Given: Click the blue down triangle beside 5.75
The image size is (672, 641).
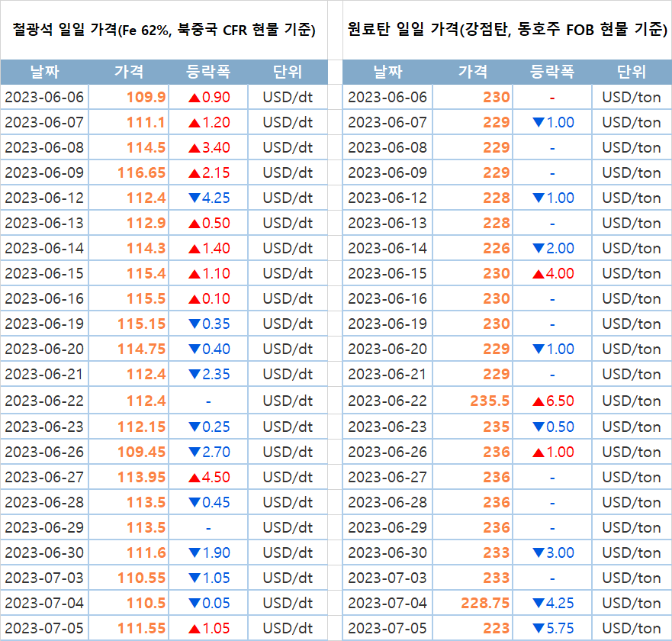Looking at the screenshot, I should [x=538, y=628].
